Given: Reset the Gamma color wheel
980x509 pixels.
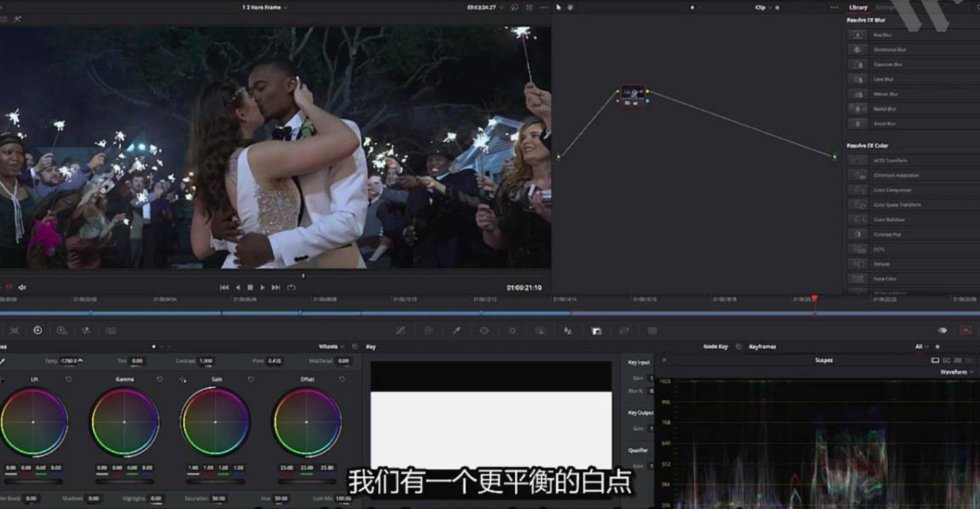Looking at the screenshot, I should click(x=159, y=379).
